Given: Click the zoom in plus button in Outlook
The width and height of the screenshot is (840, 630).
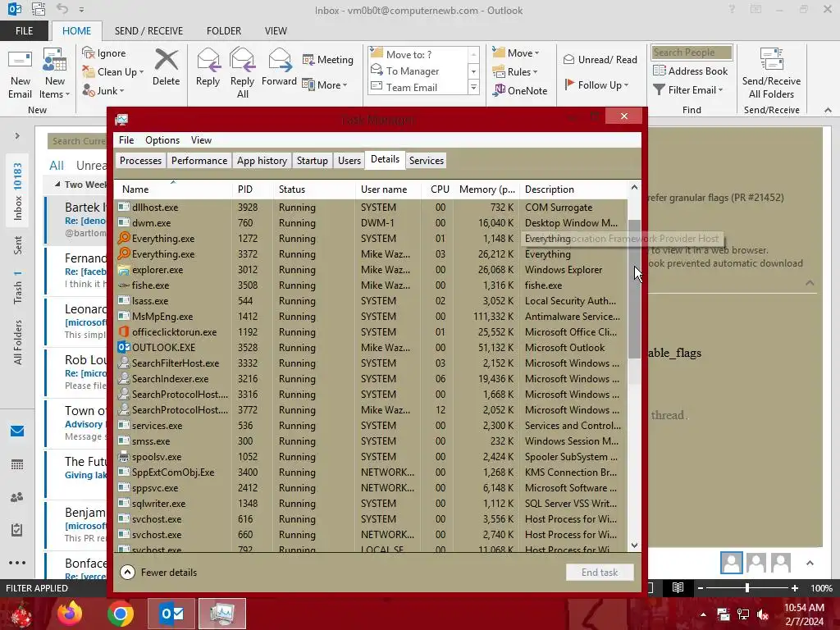Looking at the screenshot, I should click(x=794, y=587).
